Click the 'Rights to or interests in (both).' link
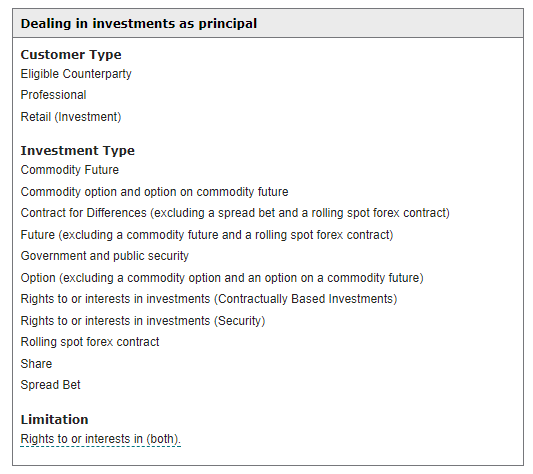This screenshot has height=474, width=533. point(101,439)
